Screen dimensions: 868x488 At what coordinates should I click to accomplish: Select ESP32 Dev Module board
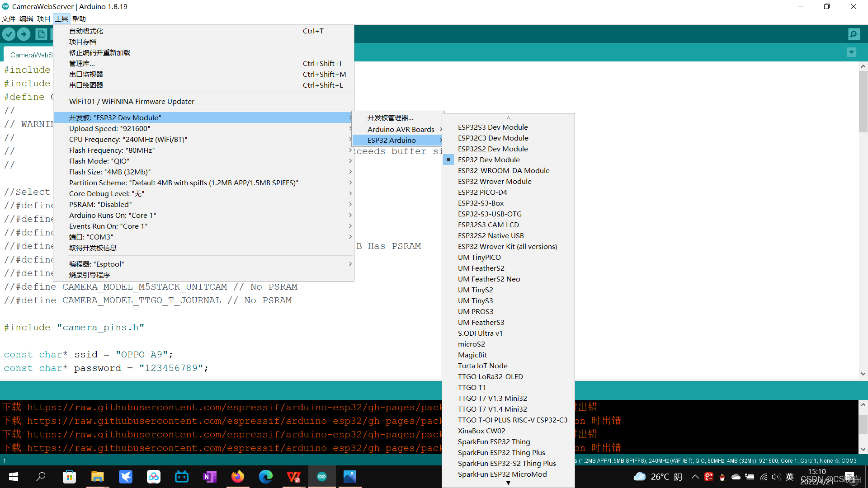point(488,159)
